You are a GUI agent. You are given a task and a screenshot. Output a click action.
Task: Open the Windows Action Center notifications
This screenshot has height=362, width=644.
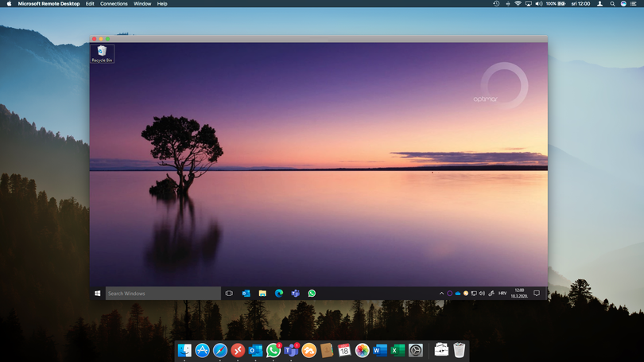(537, 294)
